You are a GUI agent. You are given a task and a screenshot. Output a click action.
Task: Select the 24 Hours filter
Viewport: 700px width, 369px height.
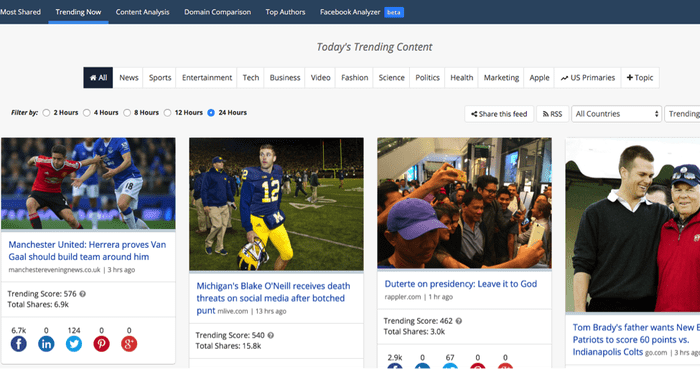click(211, 113)
